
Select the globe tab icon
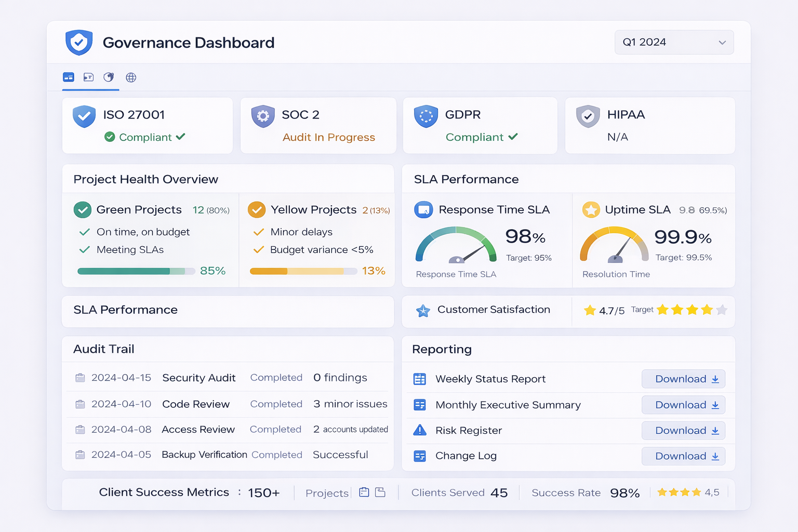point(130,77)
